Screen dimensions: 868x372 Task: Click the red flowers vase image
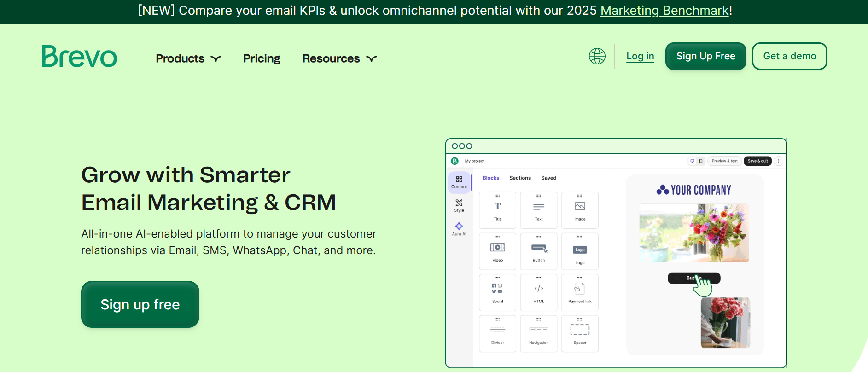point(725,322)
